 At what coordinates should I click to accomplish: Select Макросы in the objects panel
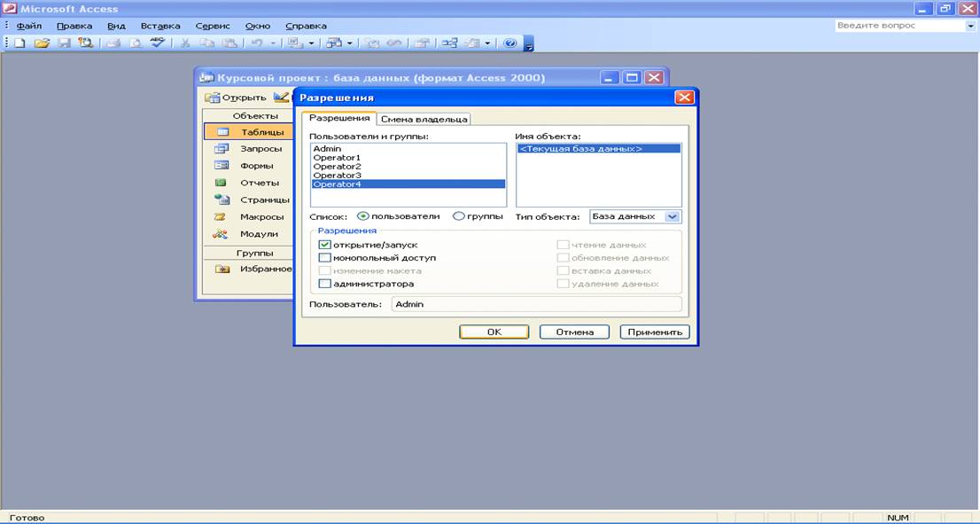pyautogui.click(x=261, y=217)
